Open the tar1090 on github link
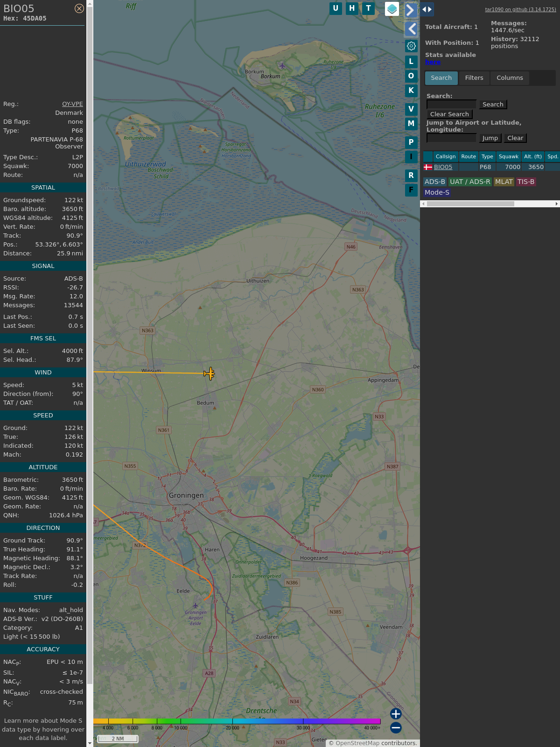 (x=520, y=9)
